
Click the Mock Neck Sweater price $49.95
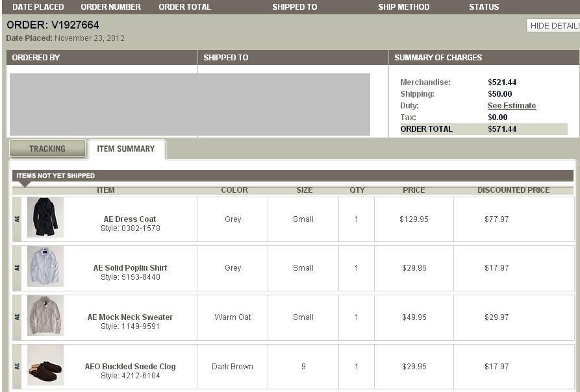coord(414,317)
